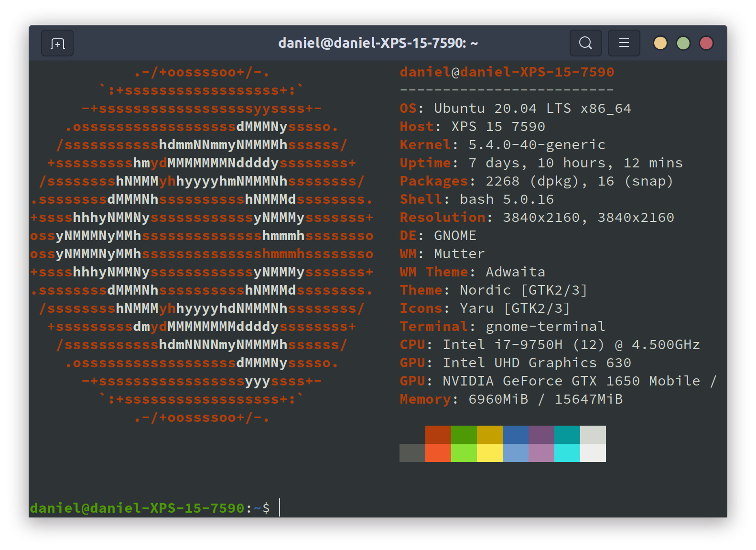
Task: Open a new terminal tab
Action: (x=57, y=44)
